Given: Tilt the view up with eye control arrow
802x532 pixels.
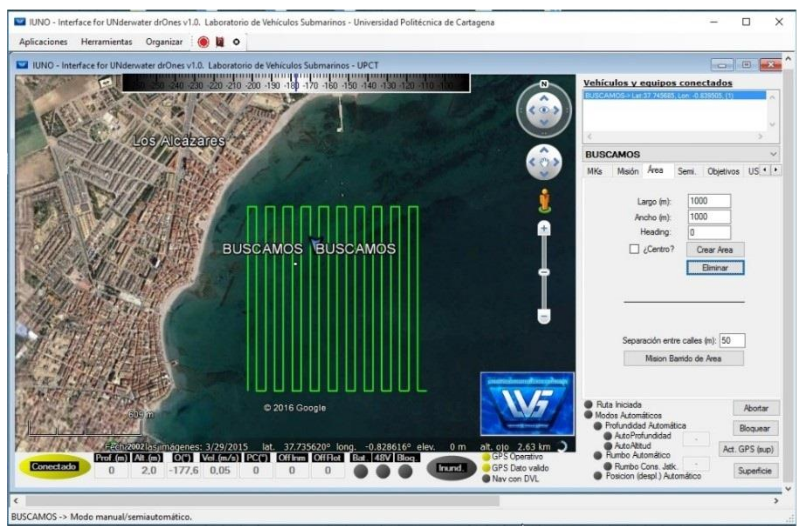Looking at the screenshot, I should [544, 98].
